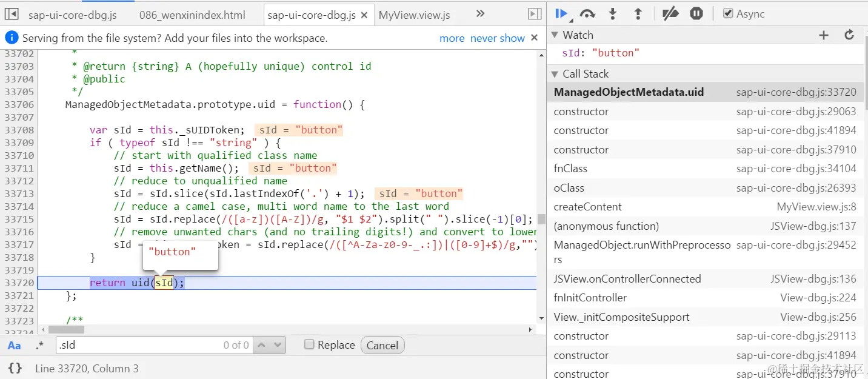Click watch expression sId: "button"
The width and height of the screenshot is (868, 379).
[601, 53]
